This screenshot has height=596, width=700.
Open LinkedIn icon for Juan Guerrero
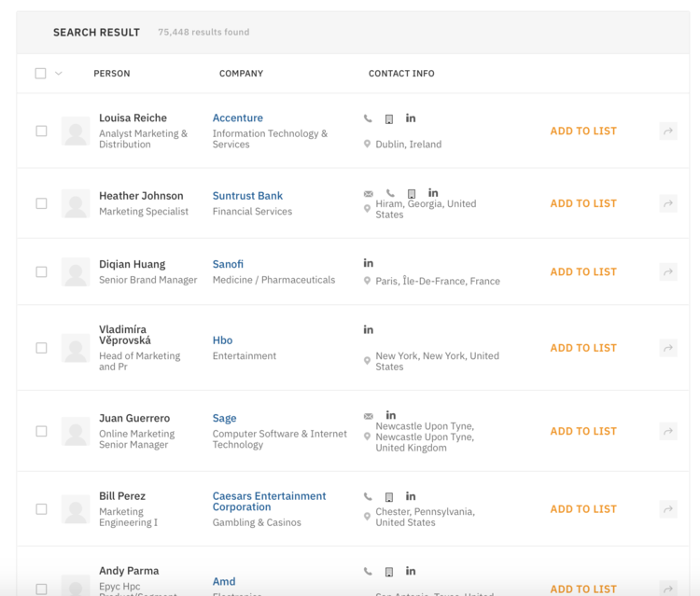click(391, 415)
